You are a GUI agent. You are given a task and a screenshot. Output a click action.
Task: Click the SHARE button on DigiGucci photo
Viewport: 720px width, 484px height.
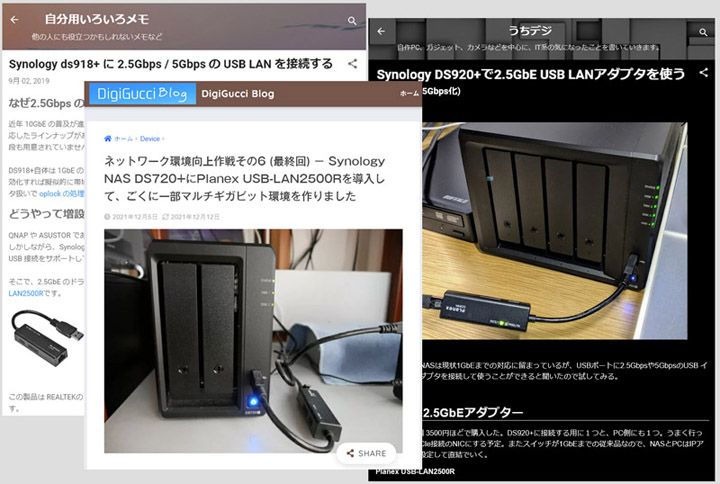pyautogui.click(x=366, y=453)
